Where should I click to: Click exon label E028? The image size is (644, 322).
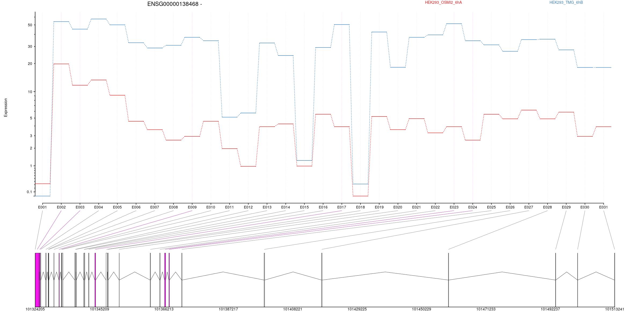click(547, 207)
